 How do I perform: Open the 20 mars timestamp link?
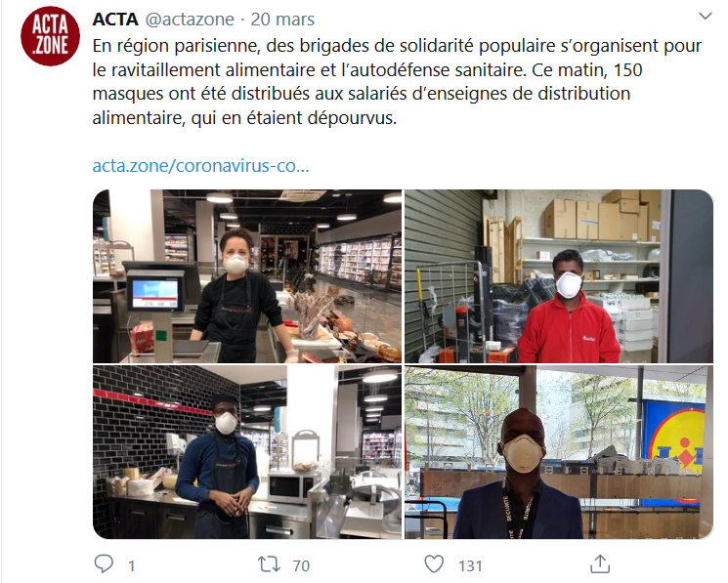(x=282, y=20)
